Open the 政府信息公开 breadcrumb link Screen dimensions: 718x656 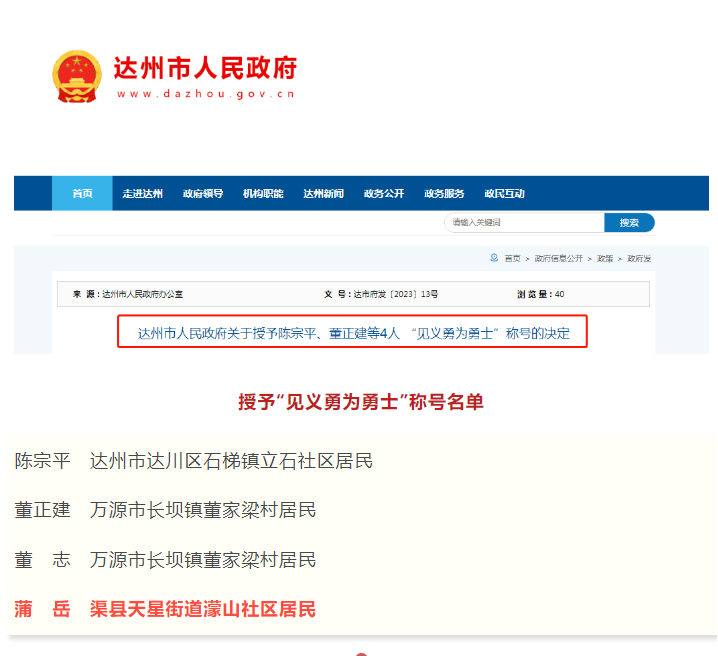(559, 259)
